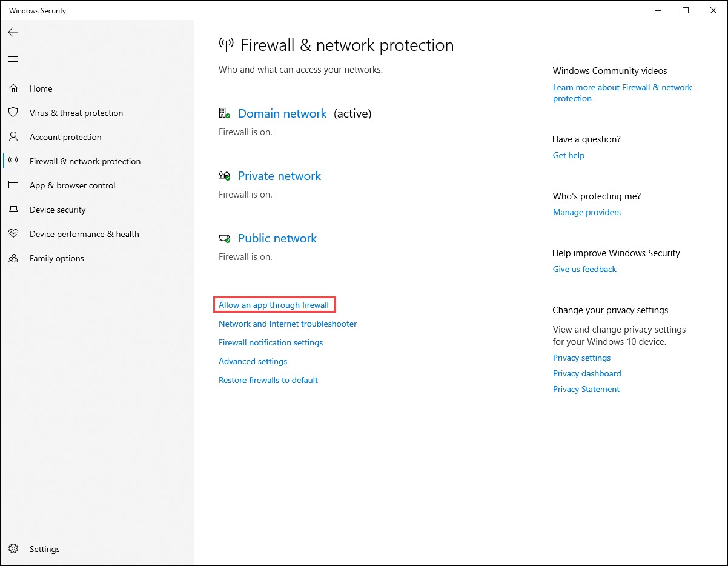This screenshot has width=728, height=566.
Task: Open Firewall notification settings
Action: (x=271, y=342)
